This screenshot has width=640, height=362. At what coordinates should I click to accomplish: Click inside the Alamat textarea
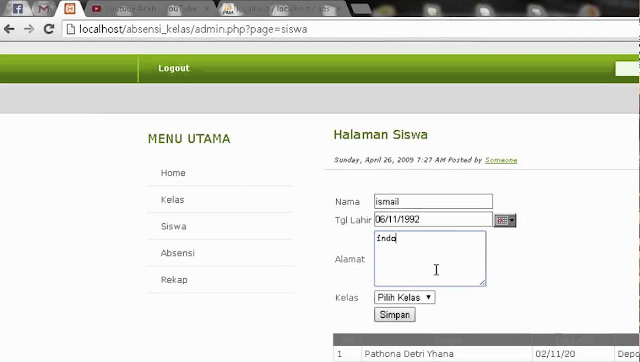(430, 258)
